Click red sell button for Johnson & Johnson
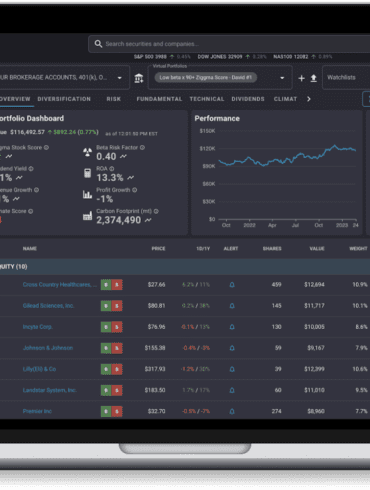Screen dimensions: 370x490 (x=117, y=348)
